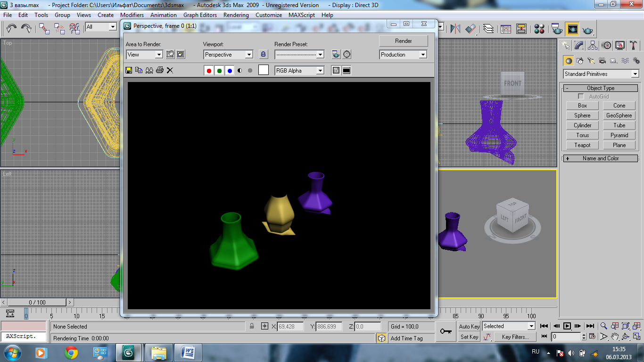644x362 pixels.
Task: Click the Auto Region Selected icon
Action: 181,54
